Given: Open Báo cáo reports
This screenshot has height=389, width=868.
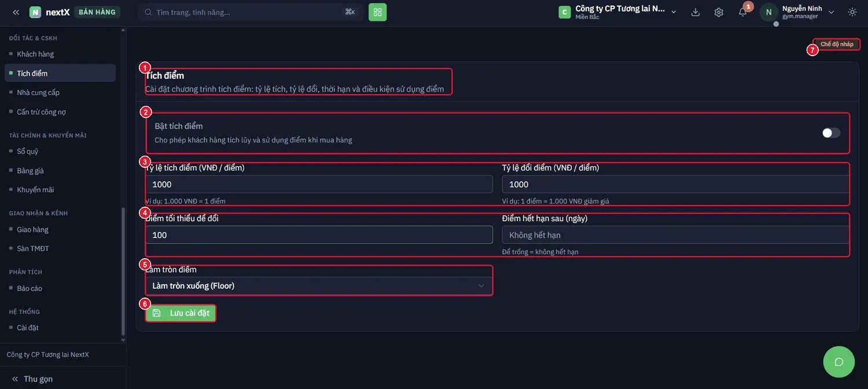Looking at the screenshot, I should click(60, 288).
